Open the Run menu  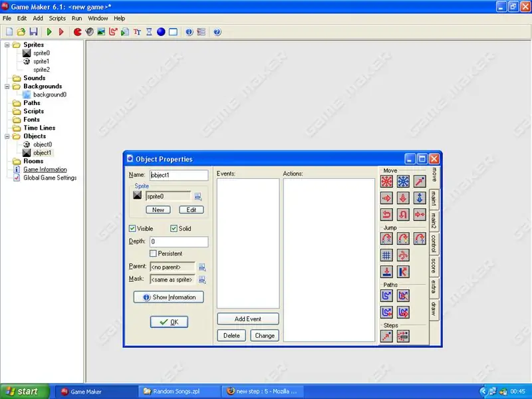(76, 19)
